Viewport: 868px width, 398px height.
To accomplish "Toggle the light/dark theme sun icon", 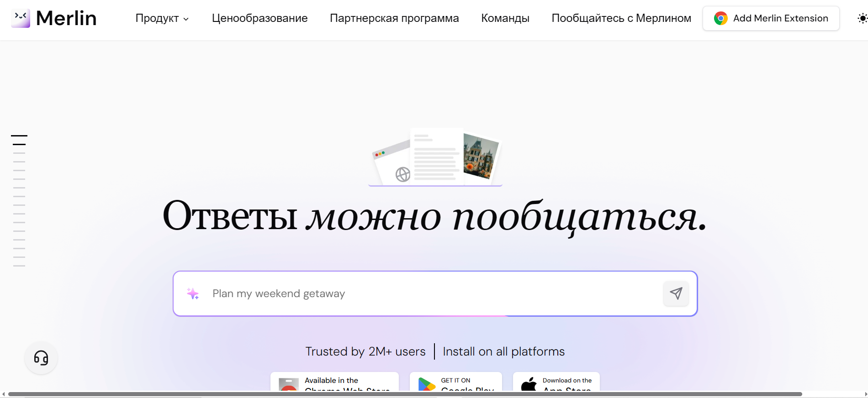I will pyautogui.click(x=862, y=18).
